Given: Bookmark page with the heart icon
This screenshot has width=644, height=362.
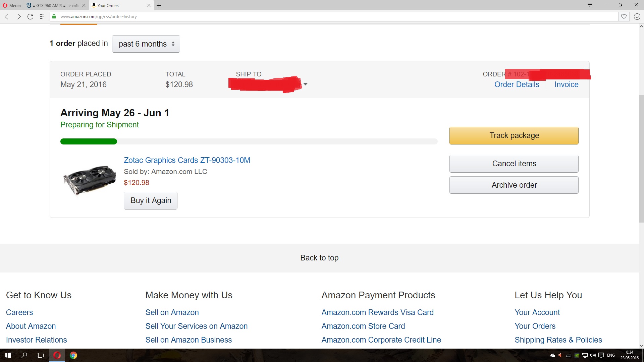Looking at the screenshot, I should coord(624,16).
